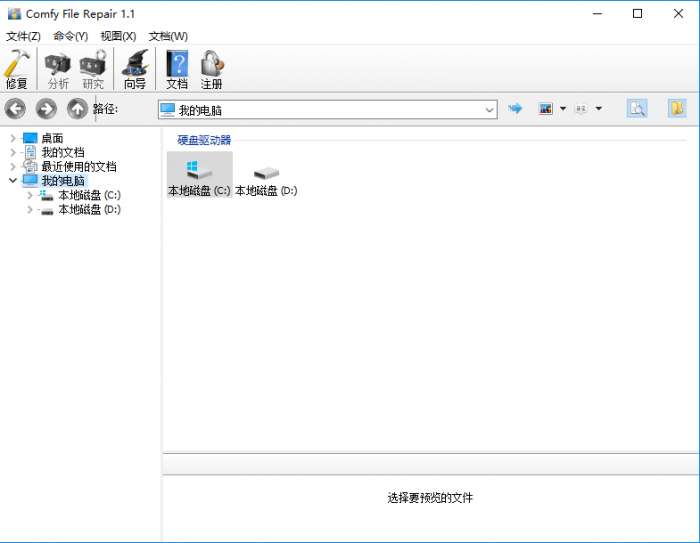700x543 pixels.
Task: Expand 本地磁盘 (D:) in the tree
Action: tap(30, 209)
